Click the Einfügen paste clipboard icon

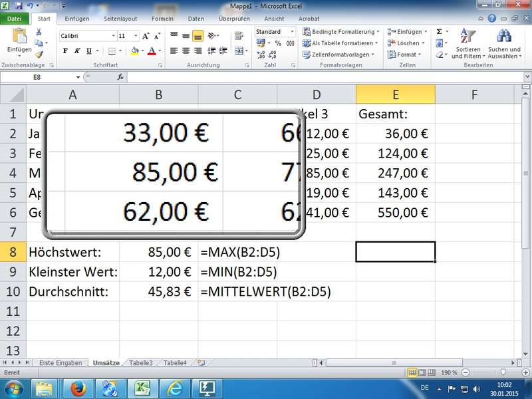coord(19,36)
